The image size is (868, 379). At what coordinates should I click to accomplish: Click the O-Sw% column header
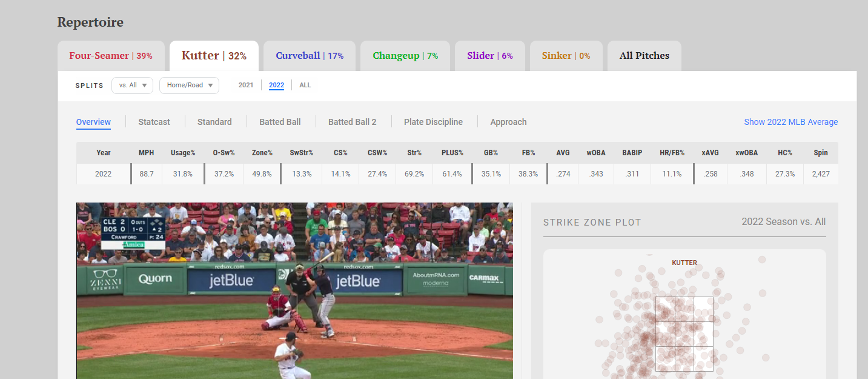click(x=224, y=153)
